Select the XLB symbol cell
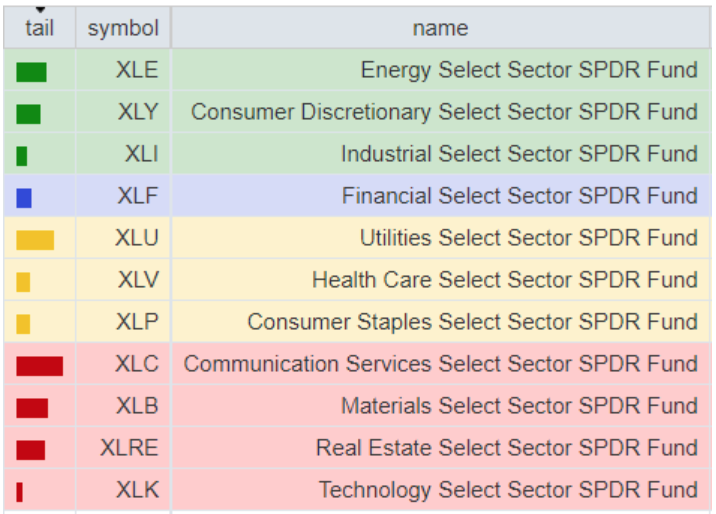The height and width of the screenshot is (514, 716). pos(137,406)
